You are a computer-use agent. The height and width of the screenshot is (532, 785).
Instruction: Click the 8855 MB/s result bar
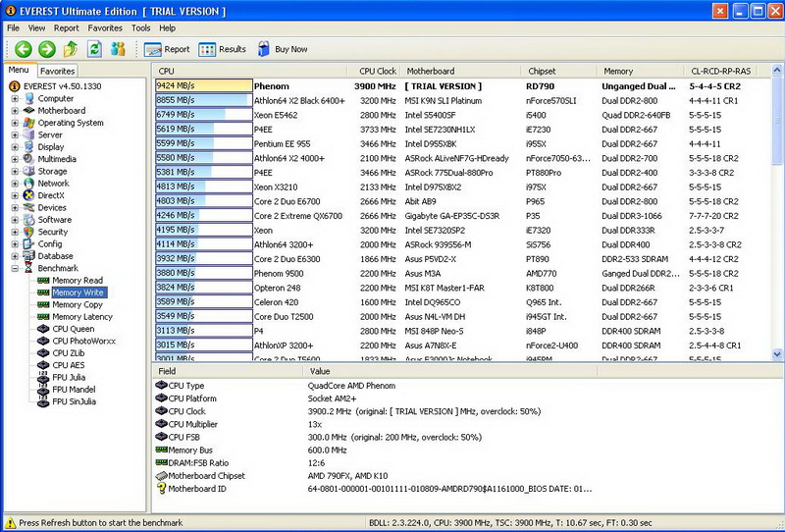click(204, 100)
